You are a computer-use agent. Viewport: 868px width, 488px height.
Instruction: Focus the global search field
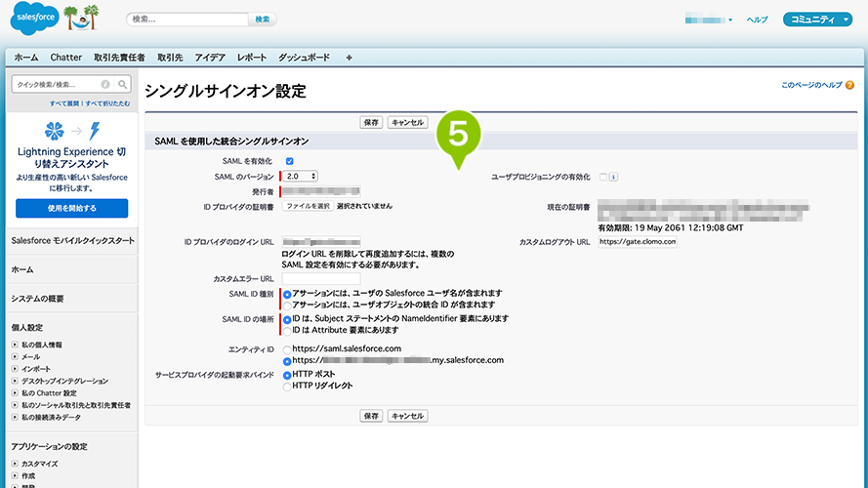pyautogui.click(x=187, y=20)
